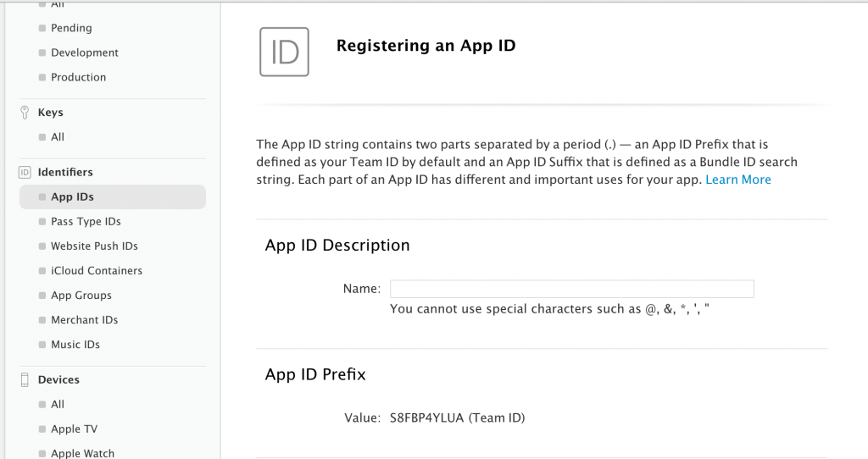
Task: Open Apple Watch devices list
Action: 82,453
